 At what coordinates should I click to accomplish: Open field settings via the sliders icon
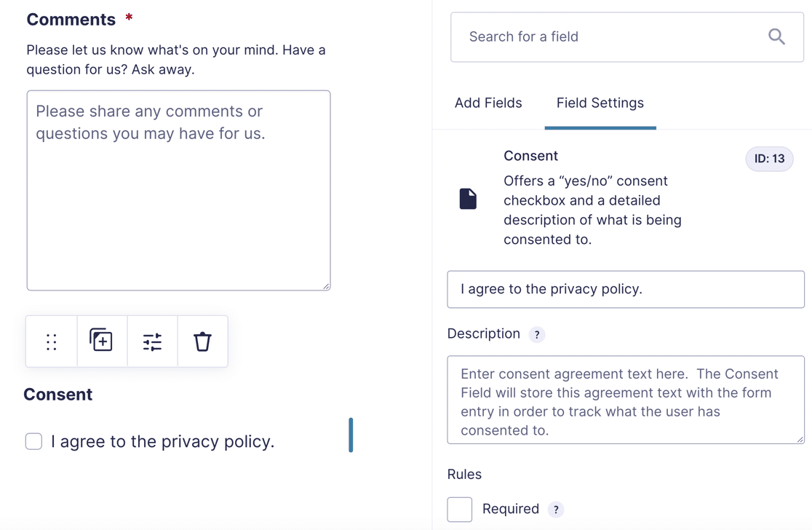[152, 342]
